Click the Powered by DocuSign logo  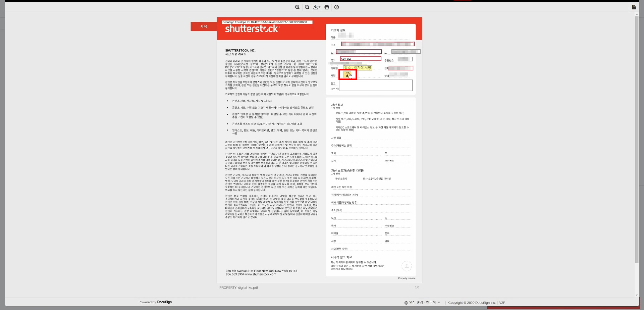(155, 302)
